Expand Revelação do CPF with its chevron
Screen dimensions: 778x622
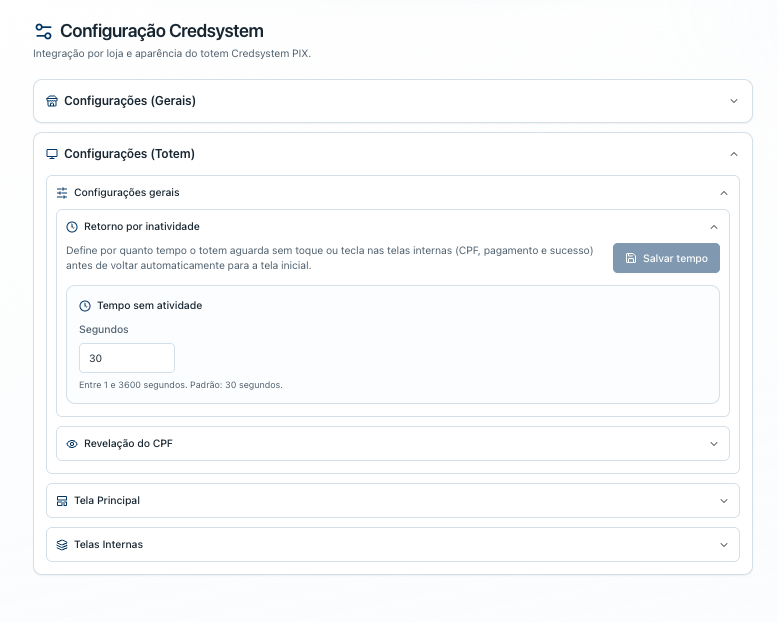(714, 444)
